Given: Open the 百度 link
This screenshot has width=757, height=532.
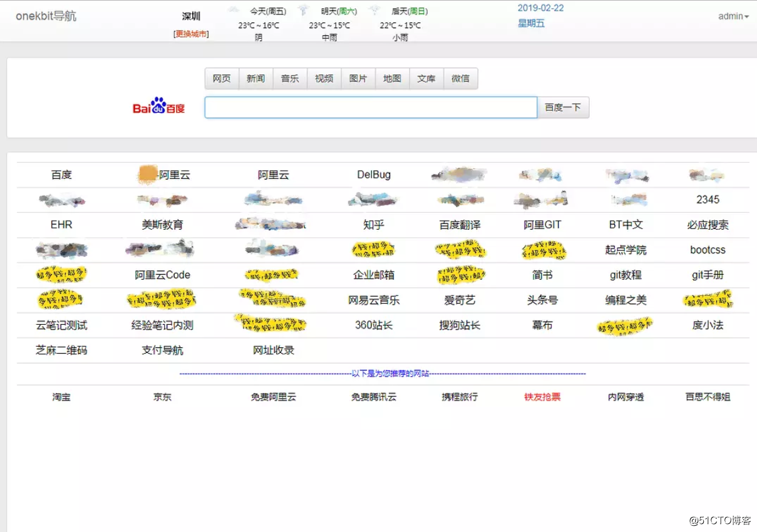Looking at the screenshot, I should pos(61,175).
